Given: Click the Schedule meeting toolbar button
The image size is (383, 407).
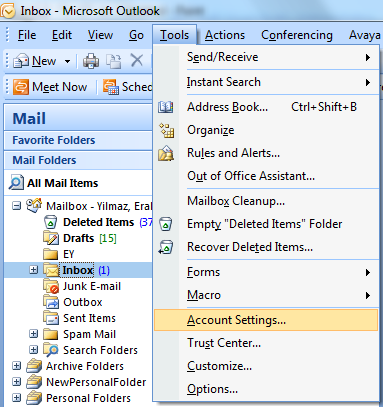Looking at the screenshot, I should coord(127,87).
